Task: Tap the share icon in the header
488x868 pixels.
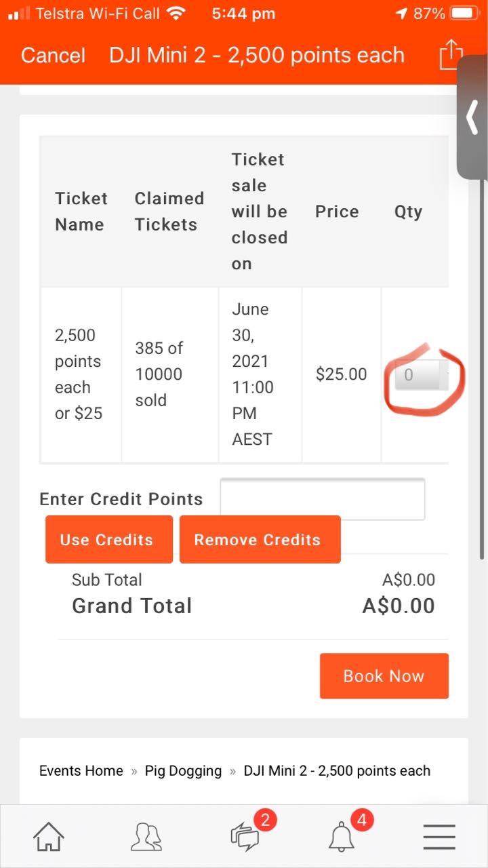Action: [x=451, y=54]
